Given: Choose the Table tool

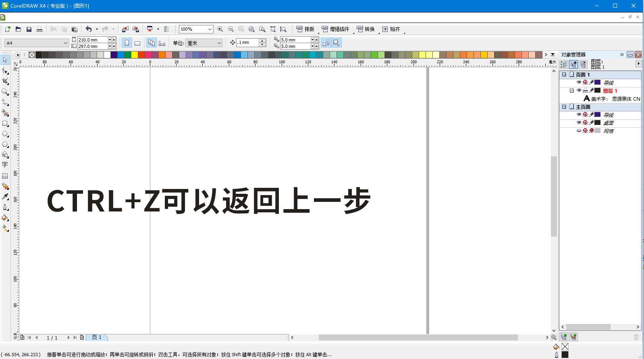Looking at the screenshot, I should click(x=5, y=176).
